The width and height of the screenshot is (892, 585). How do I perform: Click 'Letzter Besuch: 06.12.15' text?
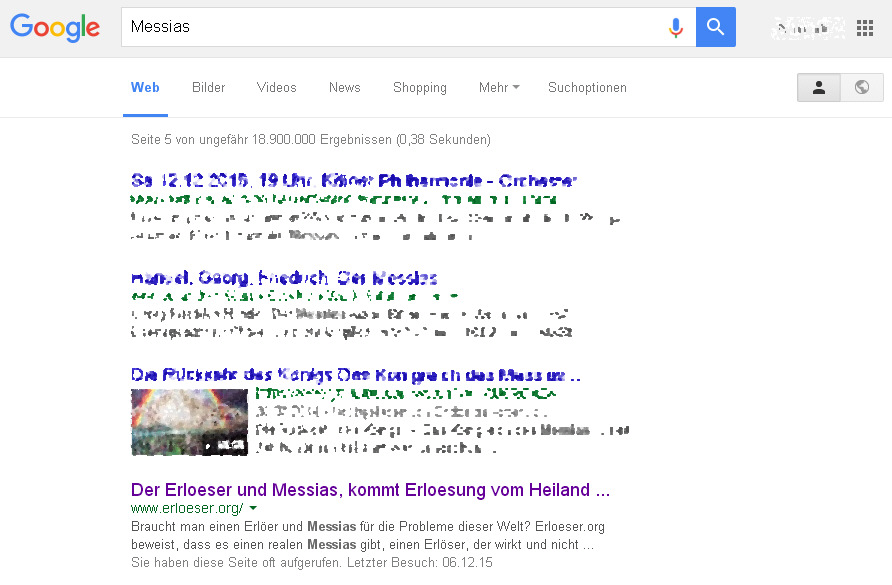click(x=420, y=563)
